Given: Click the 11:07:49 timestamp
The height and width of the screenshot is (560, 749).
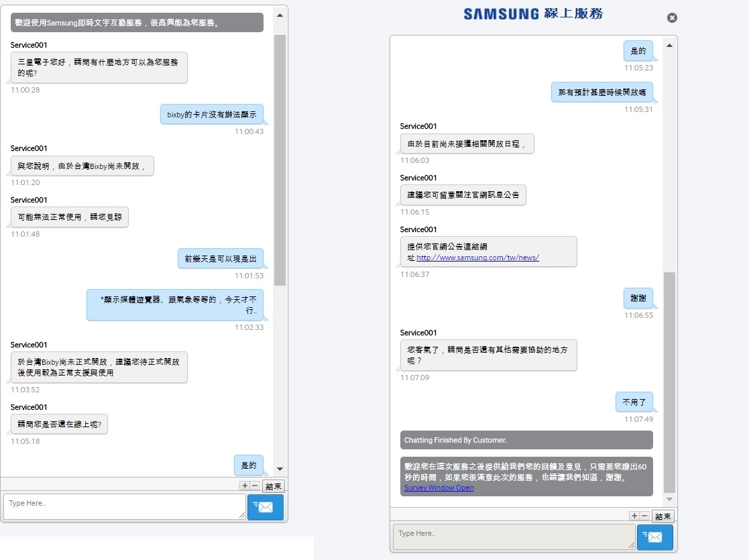Looking at the screenshot, I should tap(638, 419).
